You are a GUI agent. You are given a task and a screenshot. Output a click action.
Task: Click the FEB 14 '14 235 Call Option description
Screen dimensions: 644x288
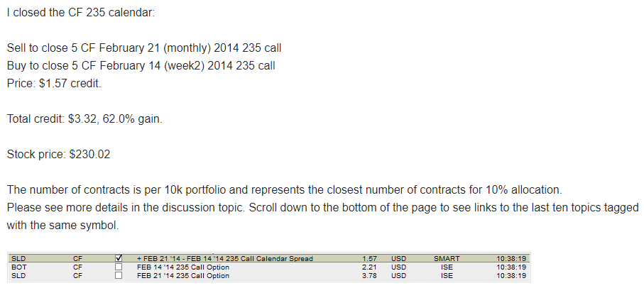pos(183,267)
